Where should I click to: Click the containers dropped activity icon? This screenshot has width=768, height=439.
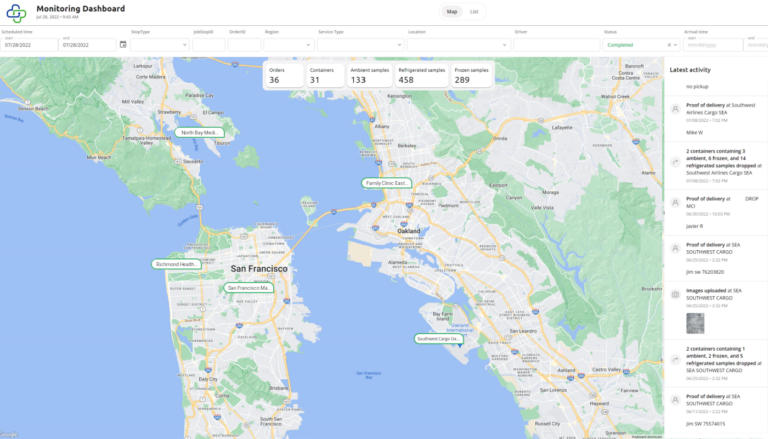click(x=676, y=162)
